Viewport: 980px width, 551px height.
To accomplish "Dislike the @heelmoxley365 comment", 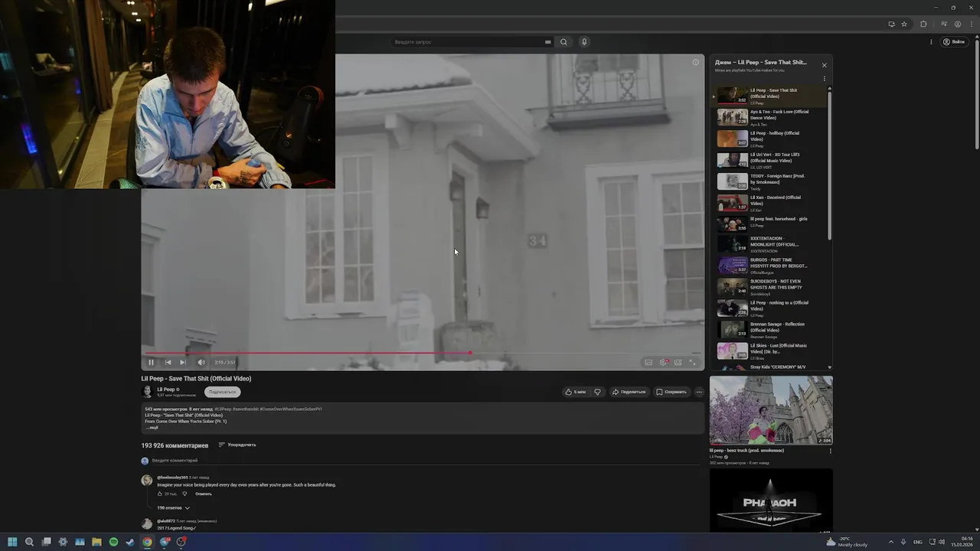I will pyautogui.click(x=185, y=494).
